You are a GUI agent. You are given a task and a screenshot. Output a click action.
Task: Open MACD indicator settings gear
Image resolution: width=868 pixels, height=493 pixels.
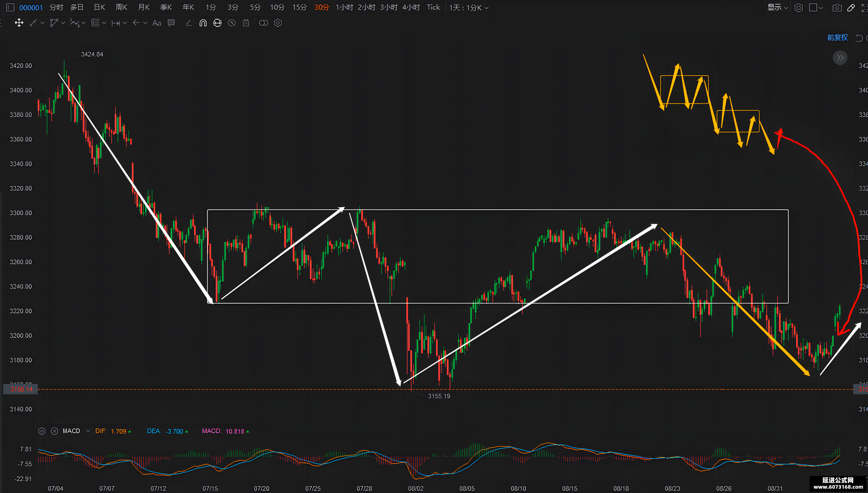tap(42, 431)
